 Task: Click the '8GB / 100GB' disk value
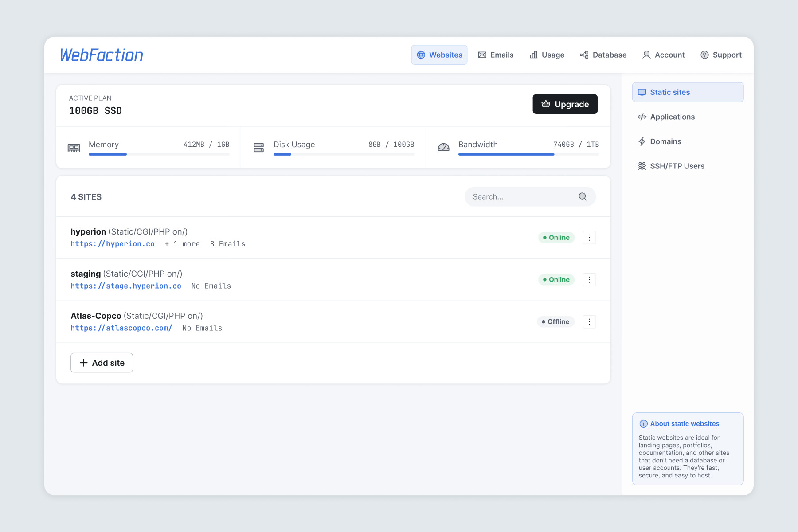click(391, 145)
